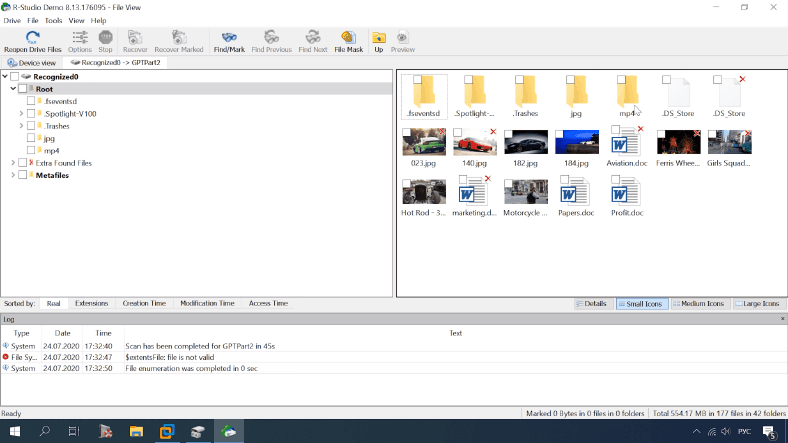
Task: Open the Windows taskbar search icon
Action: pos(45,431)
